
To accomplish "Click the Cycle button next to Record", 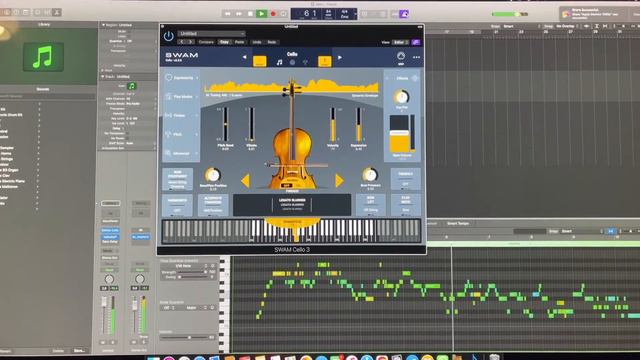I will point(284,13).
